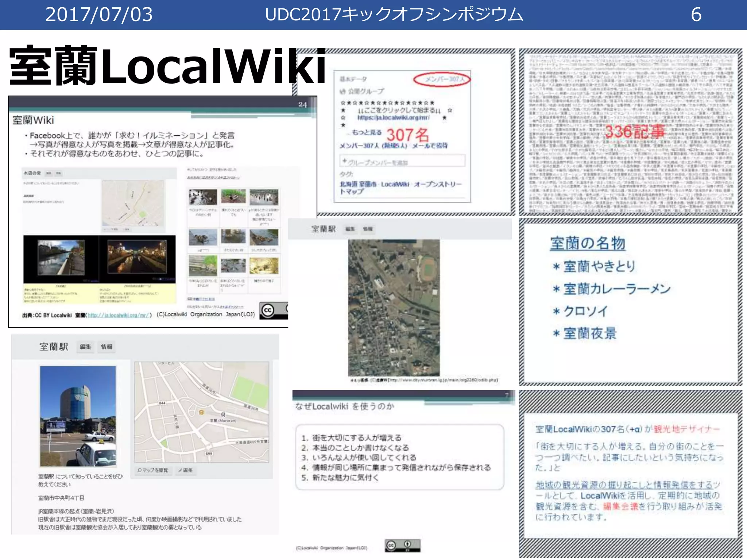Click the orange bus marker on map

click(x=201, y=412)
